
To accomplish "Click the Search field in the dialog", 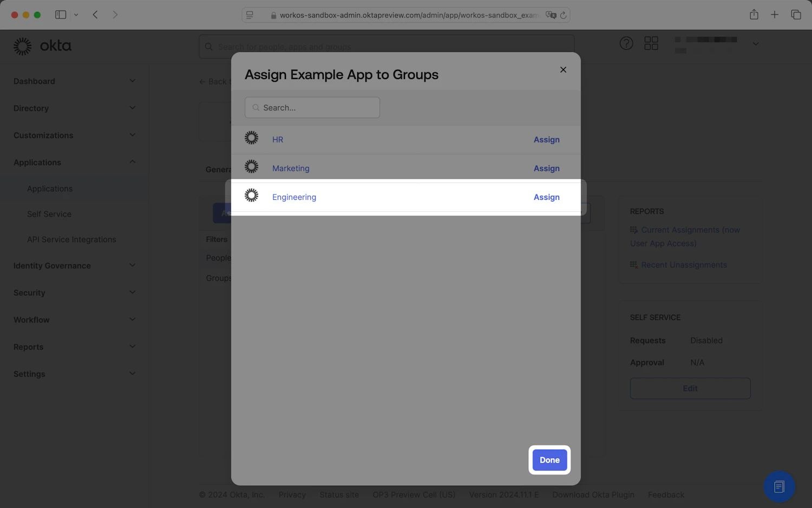I will tap(312, 107).
